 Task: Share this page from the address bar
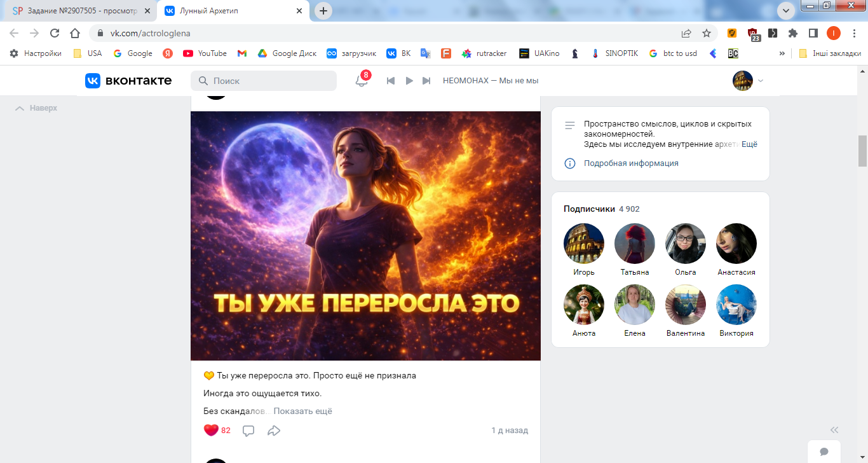point(686,33)
